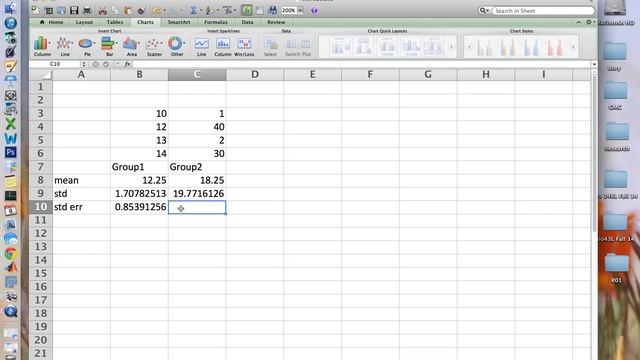Open Google Chrome from the Dock
Viewport: 640px width, 360px height.
pyautogui.click(x=11, y=253)
